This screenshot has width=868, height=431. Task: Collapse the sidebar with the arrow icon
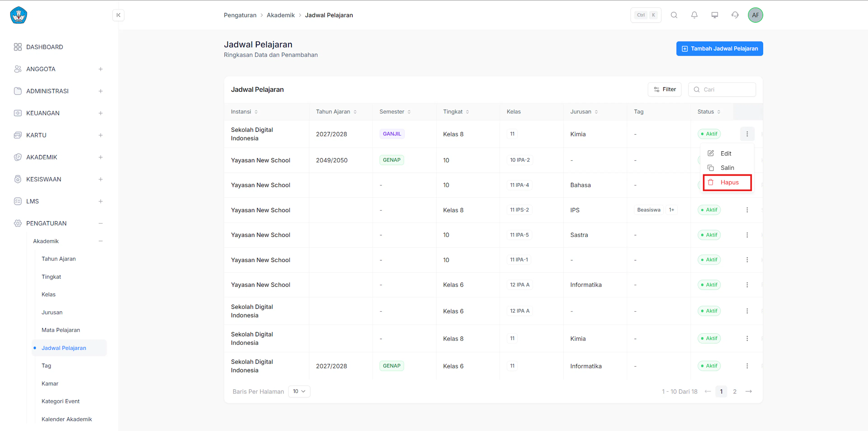(118, 15)
